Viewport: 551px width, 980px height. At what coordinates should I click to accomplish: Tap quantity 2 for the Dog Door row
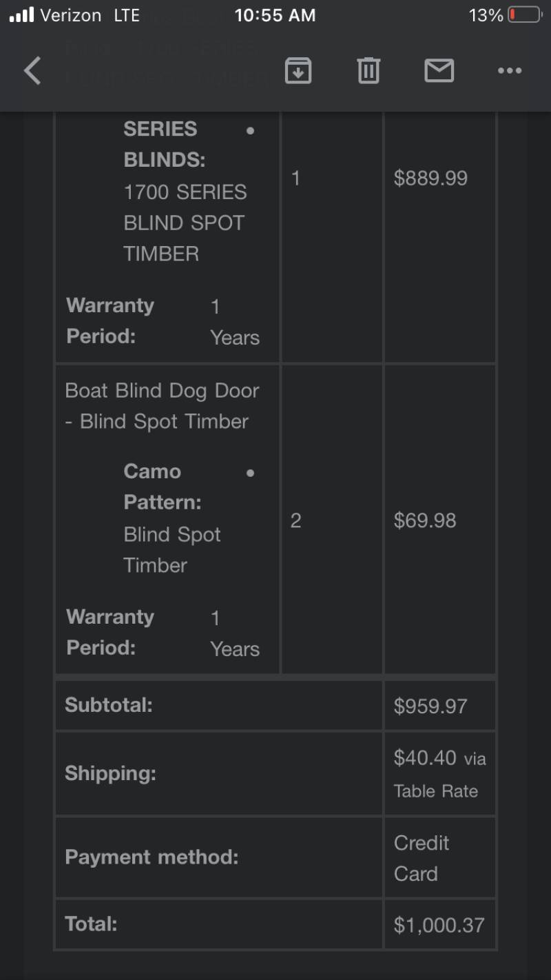tap(295, 520)
